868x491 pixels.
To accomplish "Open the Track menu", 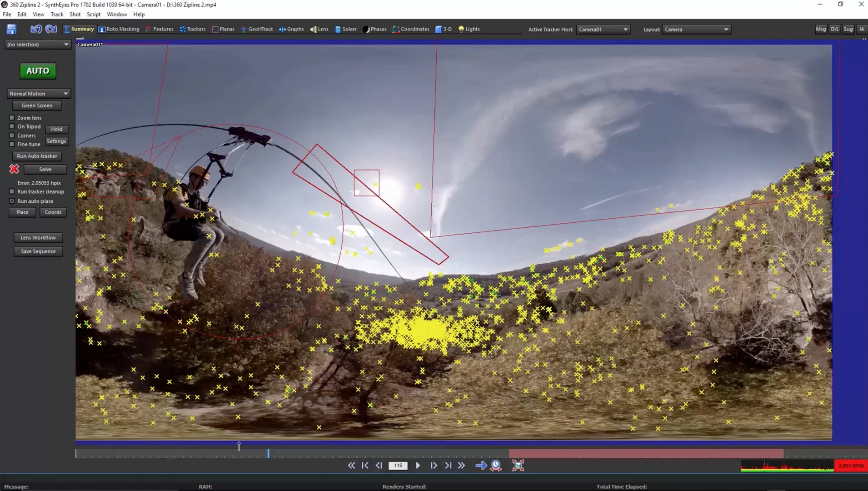I will [57, 15].
